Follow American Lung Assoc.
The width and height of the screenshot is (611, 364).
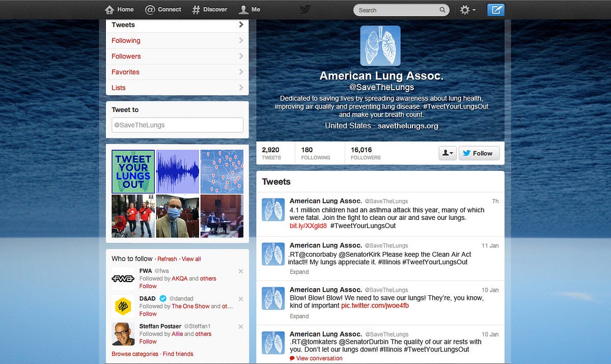(479, 153)
